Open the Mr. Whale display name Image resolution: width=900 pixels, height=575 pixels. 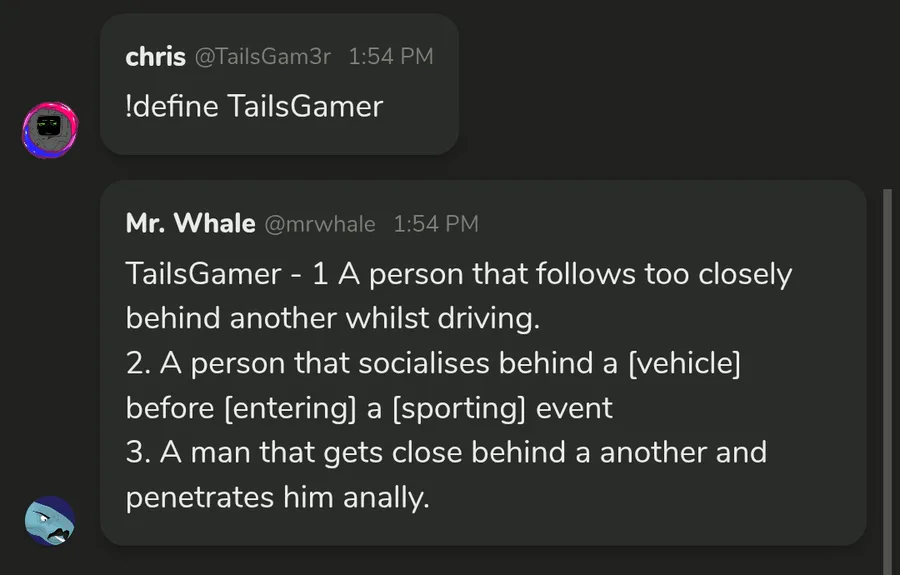click(x=190, y=224)
